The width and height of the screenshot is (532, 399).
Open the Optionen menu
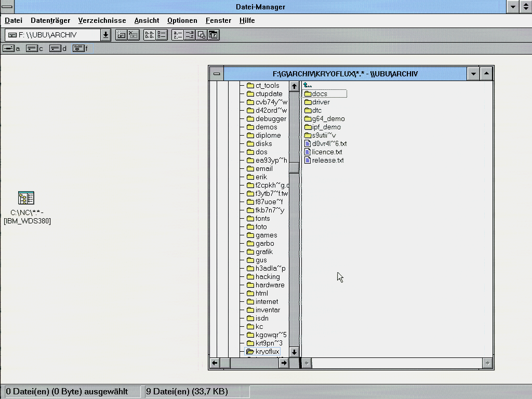[182, 20]
